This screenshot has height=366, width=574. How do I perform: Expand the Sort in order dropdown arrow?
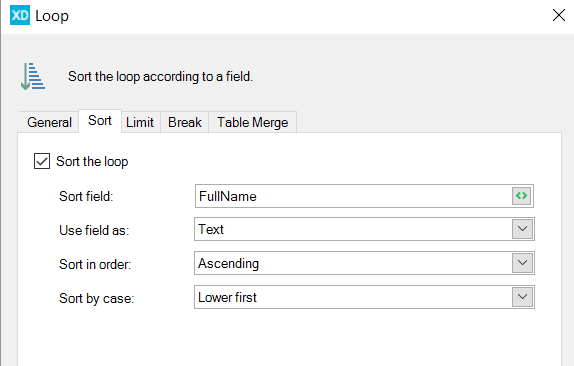click(x=522, y=263)
